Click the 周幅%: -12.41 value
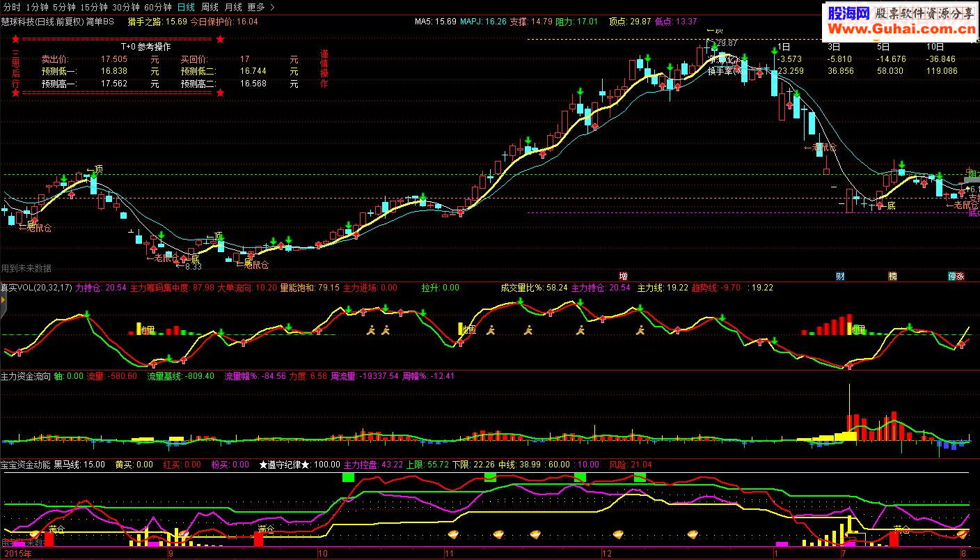The width and height of the screenshot is (980, 560). tap(429, 376)
